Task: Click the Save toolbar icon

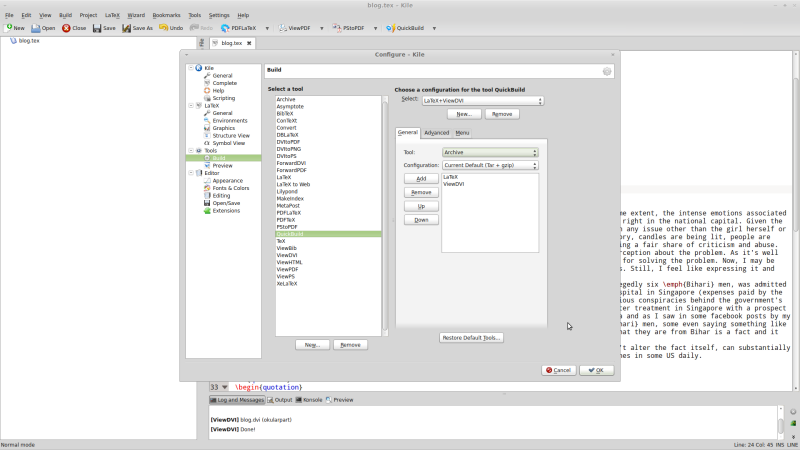Action: [x=97, y=28]
